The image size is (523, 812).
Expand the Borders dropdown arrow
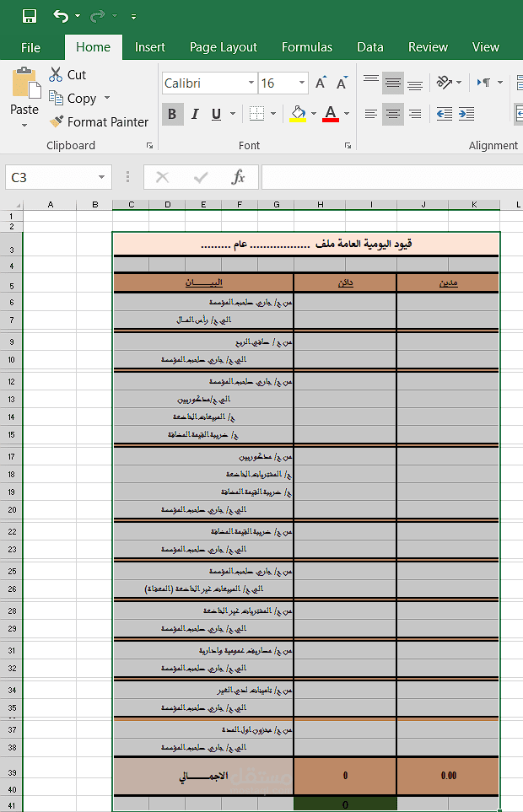pyautogui.click(x=273, y=114)
